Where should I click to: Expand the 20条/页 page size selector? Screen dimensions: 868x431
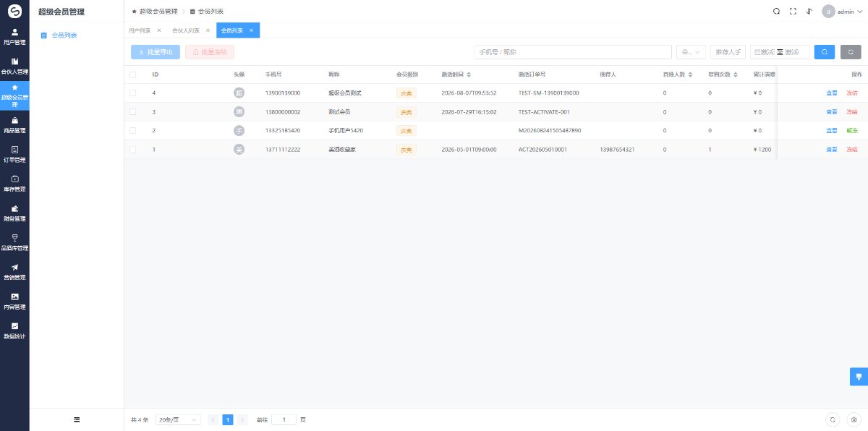tap(178, 419)
